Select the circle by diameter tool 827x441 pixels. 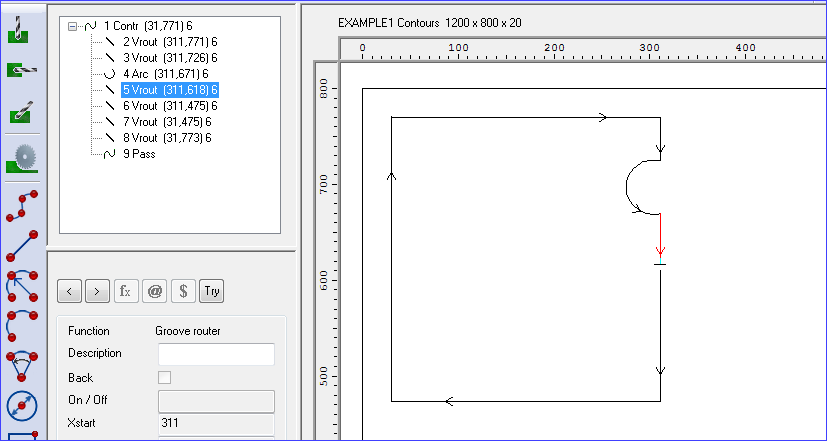(x=22, y=407)
